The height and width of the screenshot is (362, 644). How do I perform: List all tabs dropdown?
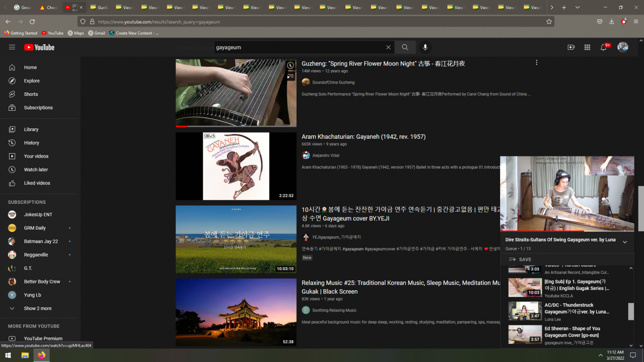click(x=578, y=8)
